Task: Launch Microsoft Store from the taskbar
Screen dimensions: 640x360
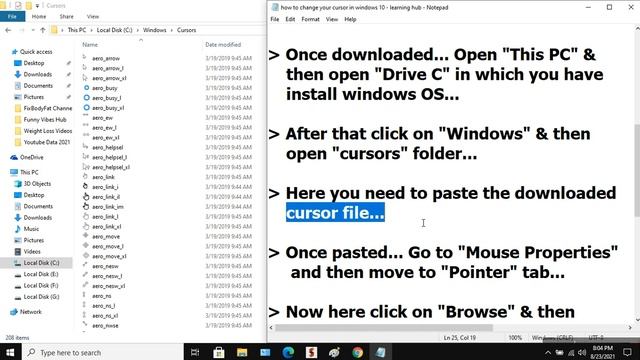Action: [x=219, y=352]
